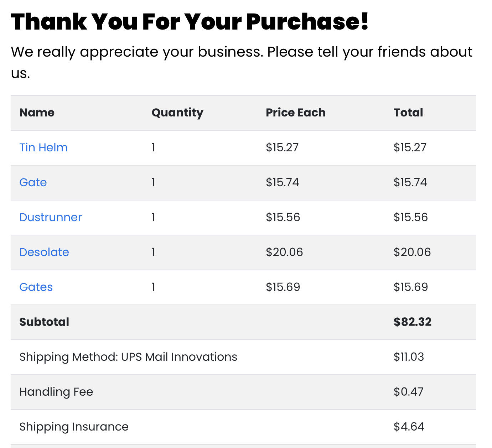Open the Tin Helm product link
Viewport: 492px width, 448px height.
coord(43,147)
